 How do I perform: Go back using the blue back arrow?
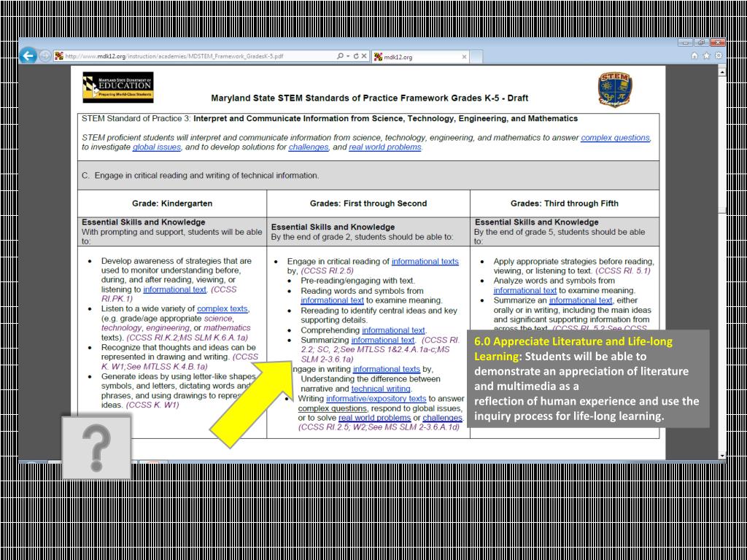click(28, 56)
